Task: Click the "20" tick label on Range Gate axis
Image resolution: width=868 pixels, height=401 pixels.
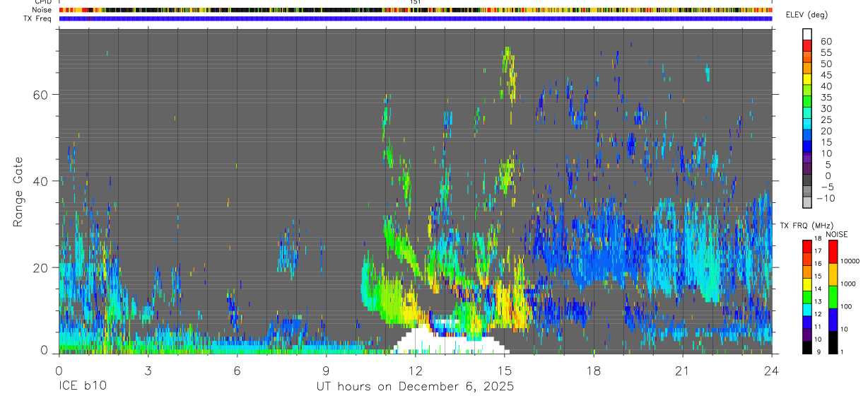Action: pyautogui.click(x=42, y=267)
